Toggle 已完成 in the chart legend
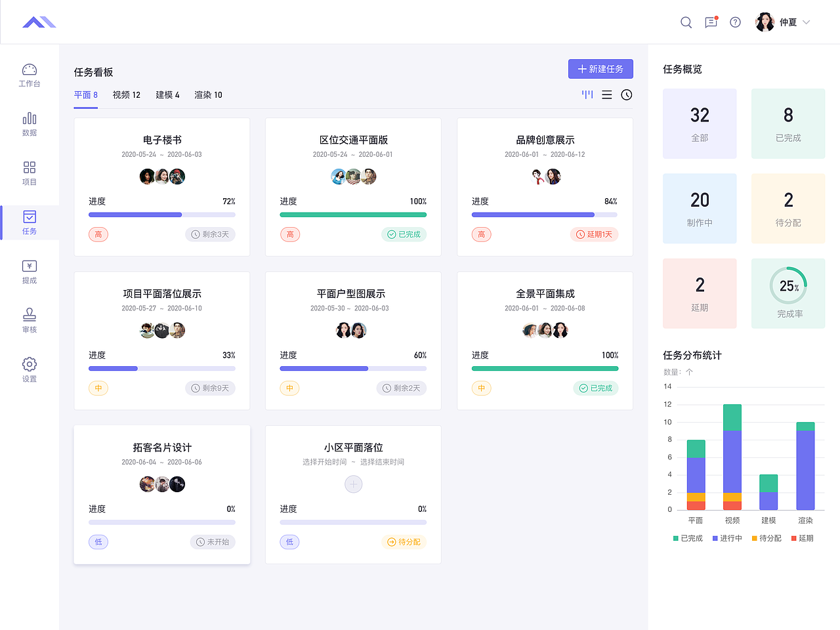840x630 pixels. coord(687,537)
